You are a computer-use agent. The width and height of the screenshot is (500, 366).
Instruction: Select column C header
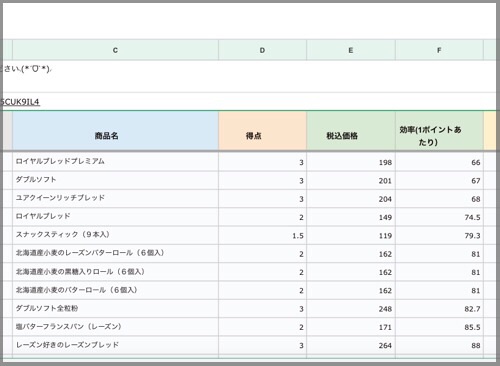115,50
